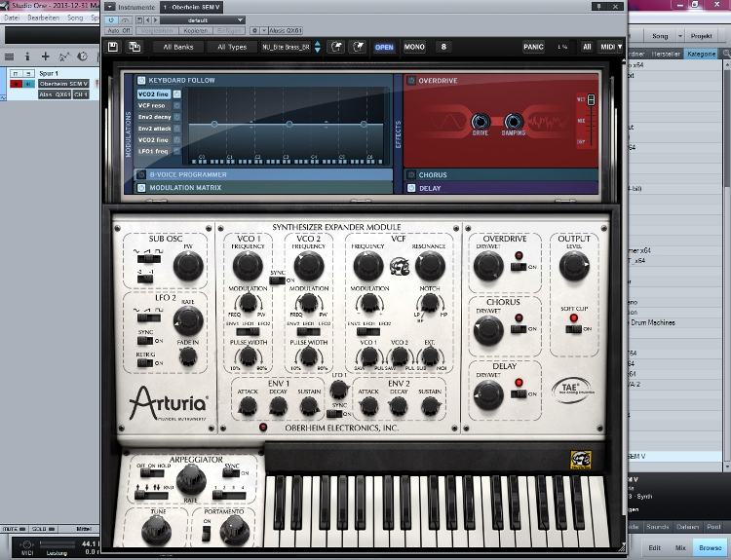Viewport: 731px width, 560px height.
Task: Go to next preset arrow
Action: click(156, 20)
